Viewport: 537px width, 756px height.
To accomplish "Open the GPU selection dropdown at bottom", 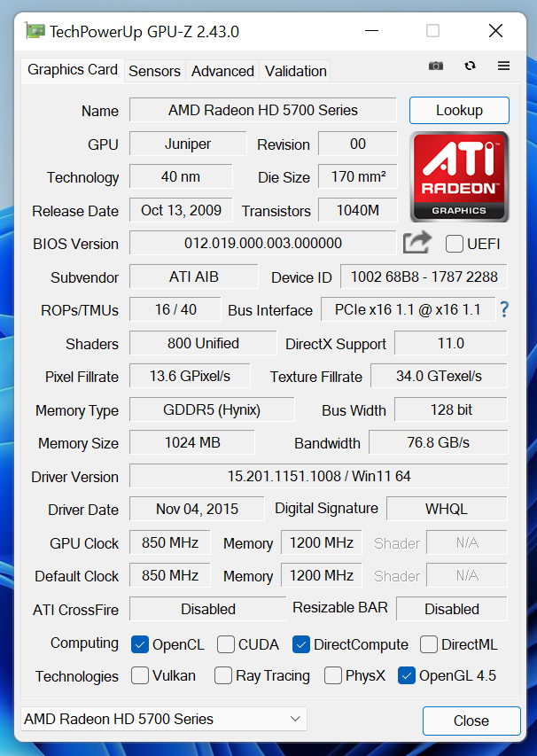I will pyautogui.click(x=164, y=719).
